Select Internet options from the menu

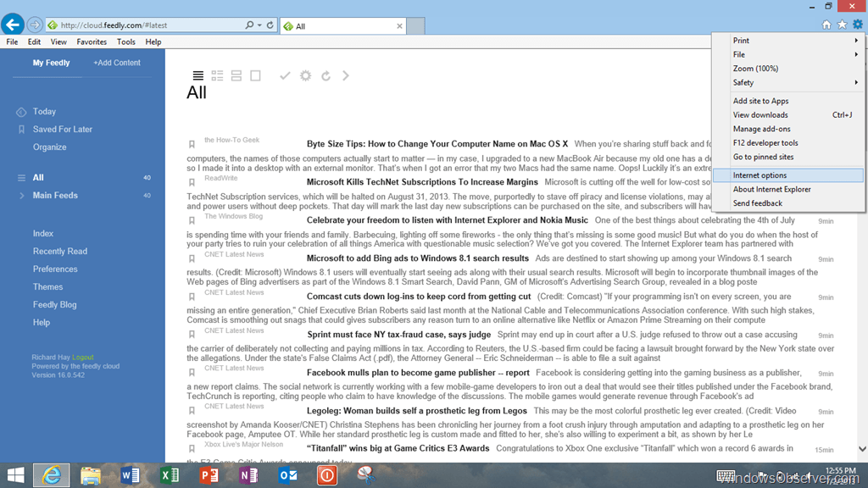(759, 175)
